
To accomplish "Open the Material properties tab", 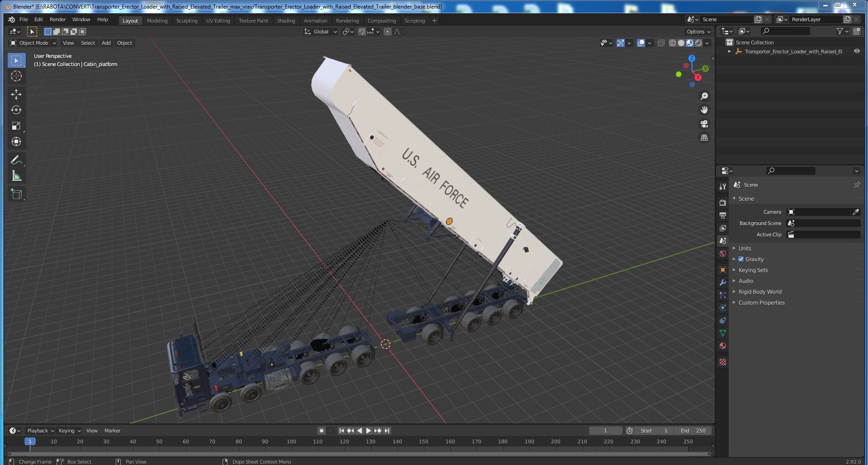I will point(723,346).
